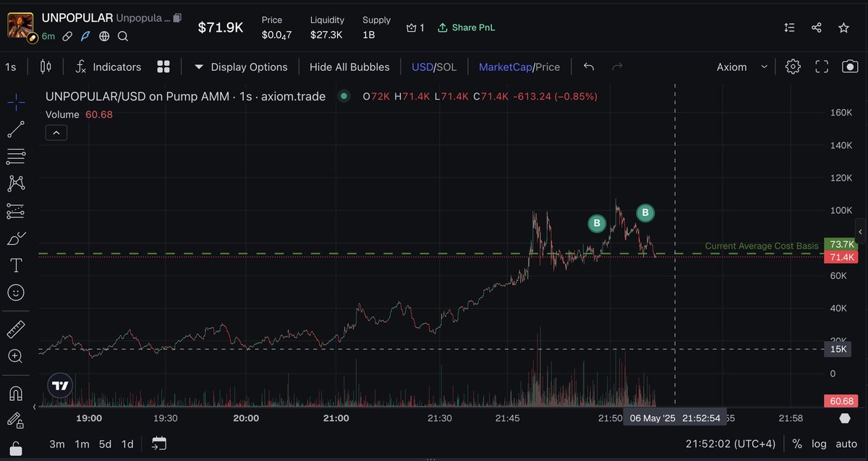This screenshot has height=461, width=868.
Task: Toggle magnet mode for drawings
Action: click(16, 394)
